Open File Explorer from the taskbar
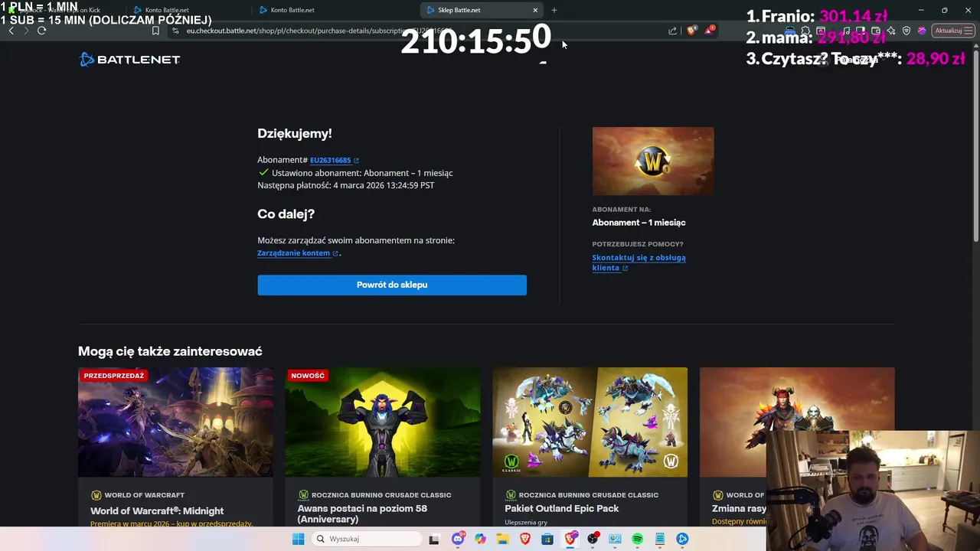The height and width of the screenshot is (551, 980). click(502, 539)
